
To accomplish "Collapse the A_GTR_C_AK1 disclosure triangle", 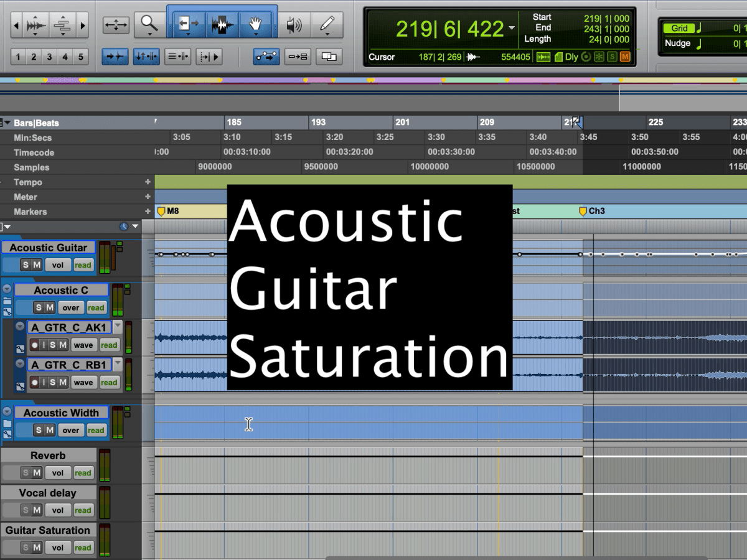I will pyautogui.click(x=19, y=325).
